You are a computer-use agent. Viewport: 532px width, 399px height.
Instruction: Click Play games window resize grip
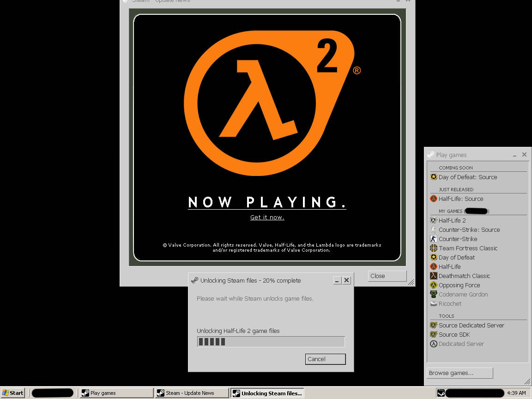pyautogui.click(x=527, y=382)
